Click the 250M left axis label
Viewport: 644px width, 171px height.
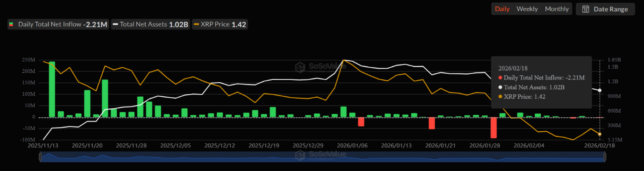coord(28,60)
